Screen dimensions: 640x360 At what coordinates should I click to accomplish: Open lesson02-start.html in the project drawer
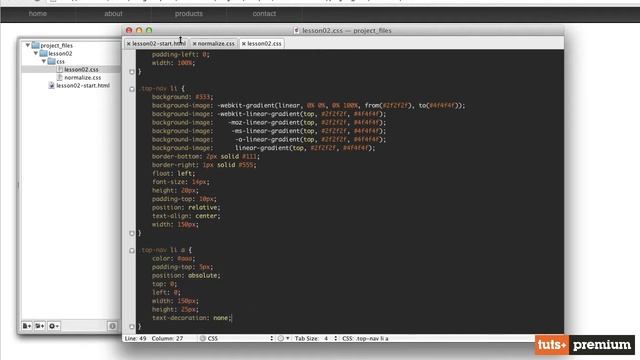click(x=83, y=85)
